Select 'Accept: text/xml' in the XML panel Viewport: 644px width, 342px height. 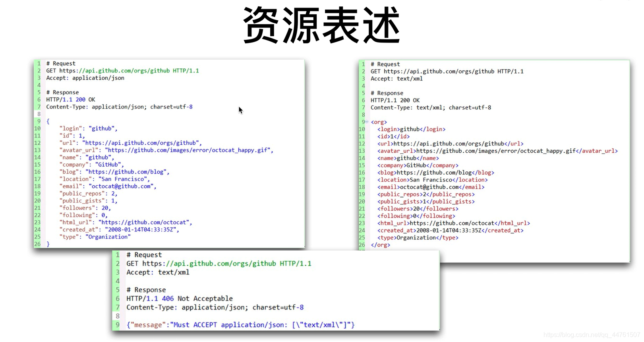pos(396,79)
